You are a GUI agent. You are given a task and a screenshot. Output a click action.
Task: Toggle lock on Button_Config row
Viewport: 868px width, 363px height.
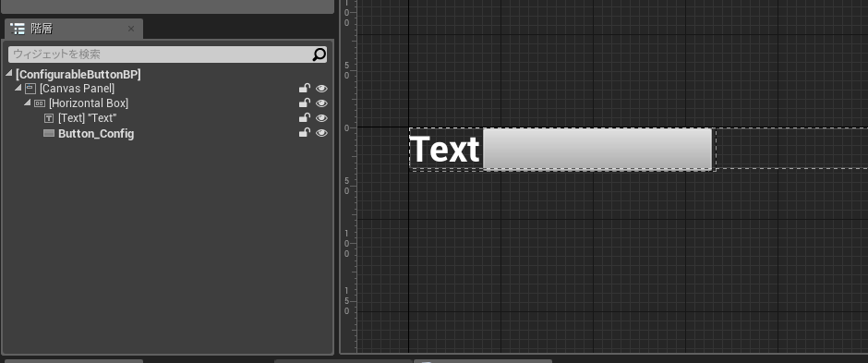(x=305, y=133)
